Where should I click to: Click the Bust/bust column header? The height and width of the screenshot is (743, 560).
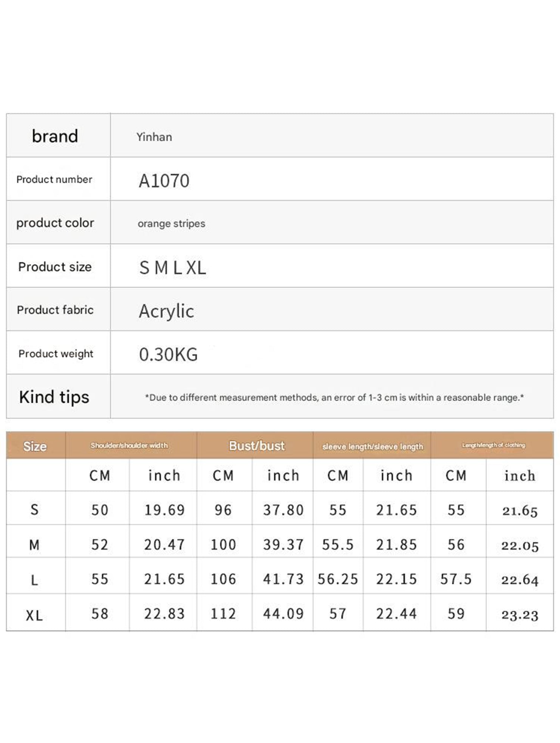point(257,446)
